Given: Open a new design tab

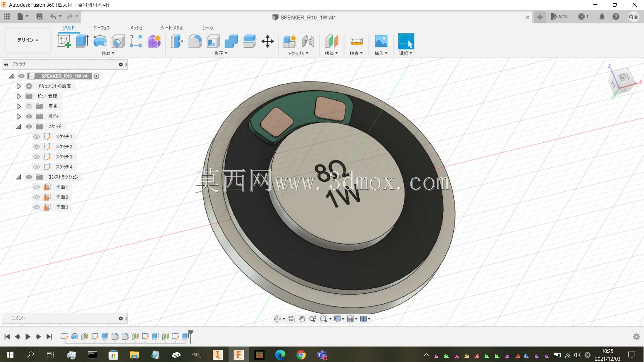Looking at the screenshot, I should click(540, 17).
